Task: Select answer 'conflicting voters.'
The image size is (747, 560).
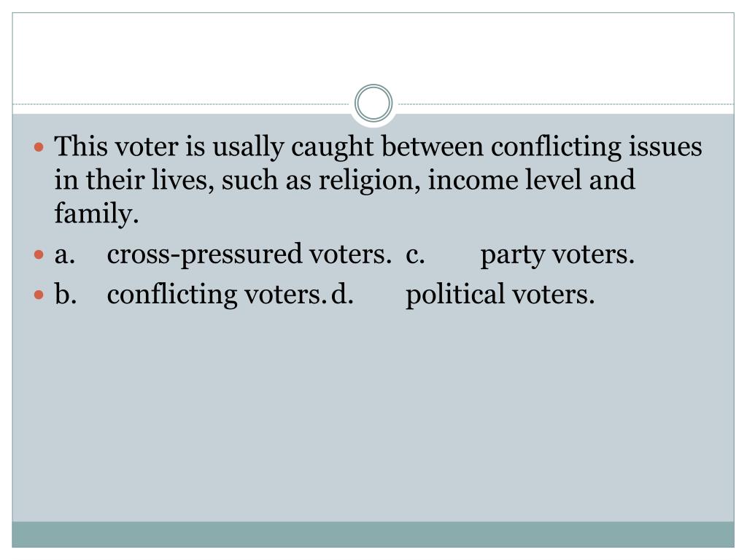Action: point(215,295)
